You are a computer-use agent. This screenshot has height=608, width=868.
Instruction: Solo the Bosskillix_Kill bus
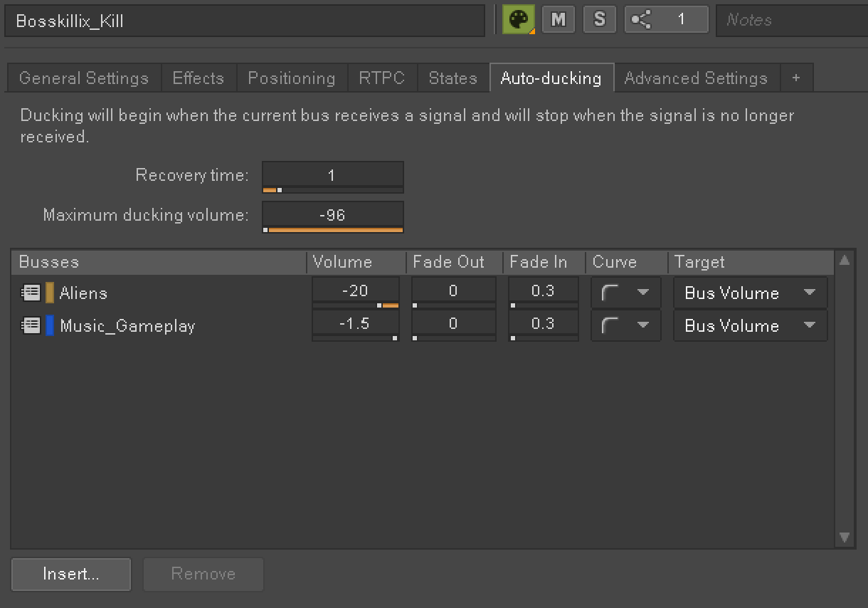coord(599,20)
